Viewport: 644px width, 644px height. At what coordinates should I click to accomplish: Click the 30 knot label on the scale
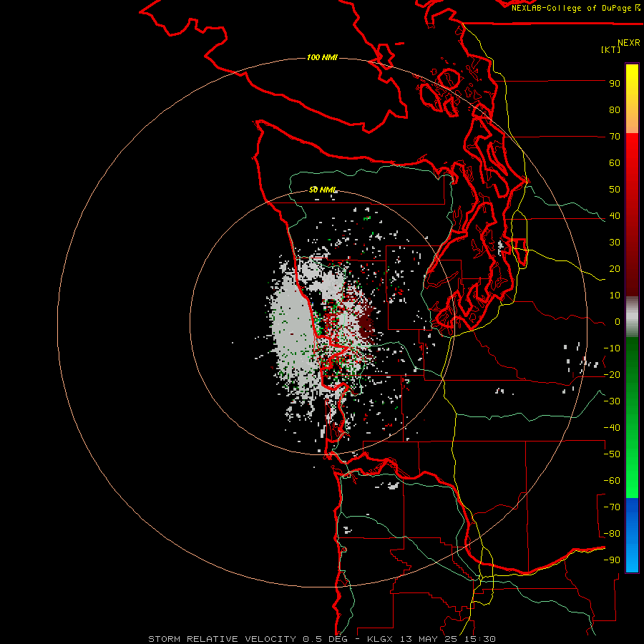pyautogui.click(x=615, y=243)
